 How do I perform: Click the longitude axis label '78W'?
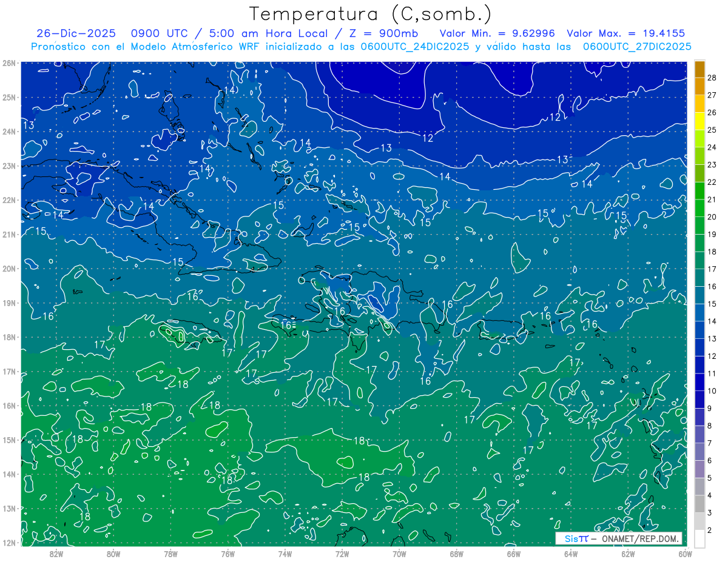coord(170,554)
